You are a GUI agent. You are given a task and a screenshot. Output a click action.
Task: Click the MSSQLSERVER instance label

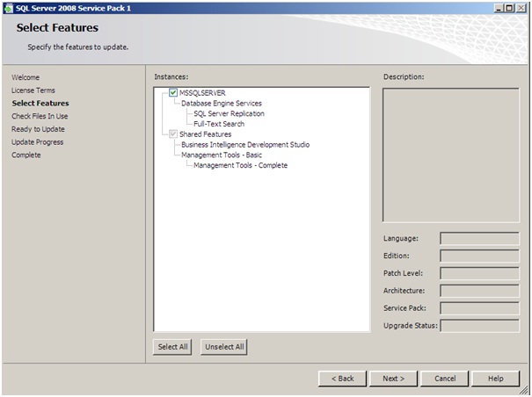click(x=202, y=92)
